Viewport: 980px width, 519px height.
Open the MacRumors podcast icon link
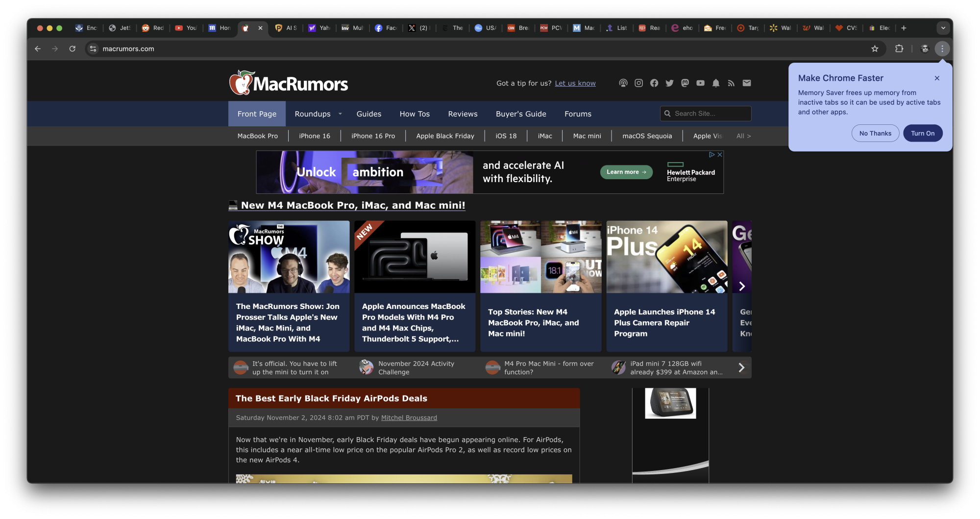point(623,83)
